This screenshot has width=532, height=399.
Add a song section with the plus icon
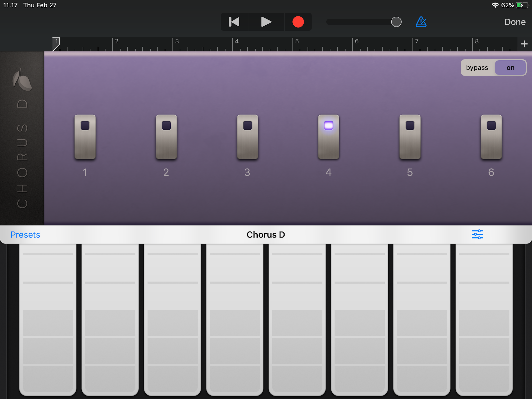(524, 44)
